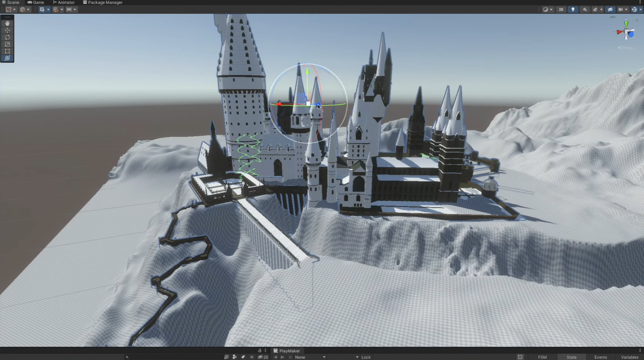This screenshot has height=360, width=644.
Task: Open the gizmos dropdown arrow
Action: (x=640, y=10)
